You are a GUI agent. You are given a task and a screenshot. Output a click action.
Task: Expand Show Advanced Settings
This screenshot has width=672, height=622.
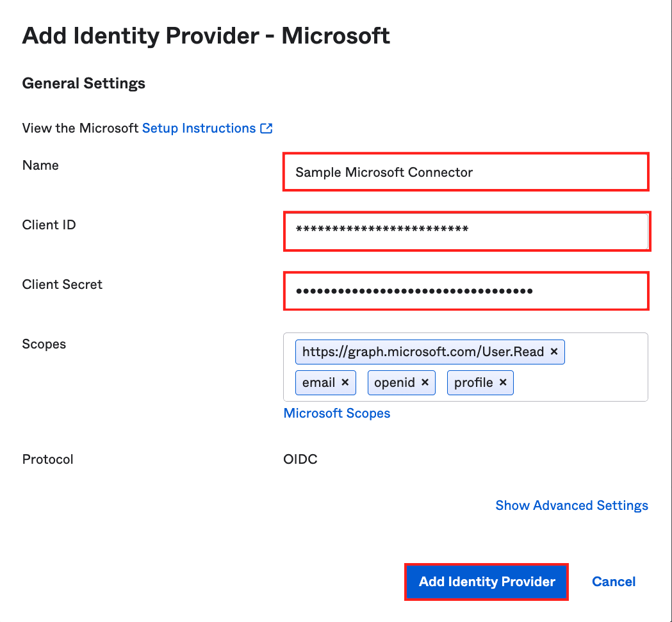coord(571,505)
